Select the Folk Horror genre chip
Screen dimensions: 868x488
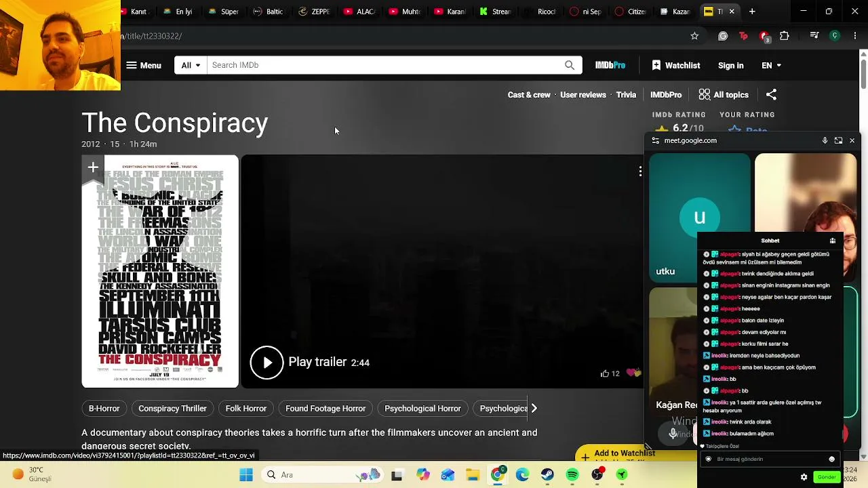(246, 408)
